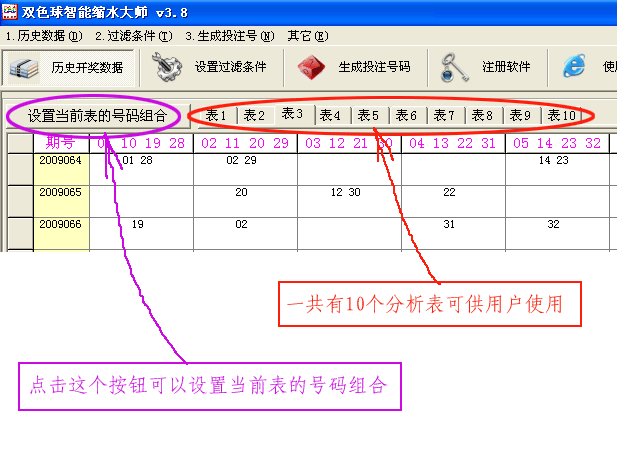Click the 05 14 23 32 column header
The image size is (617, 460).
557,143
